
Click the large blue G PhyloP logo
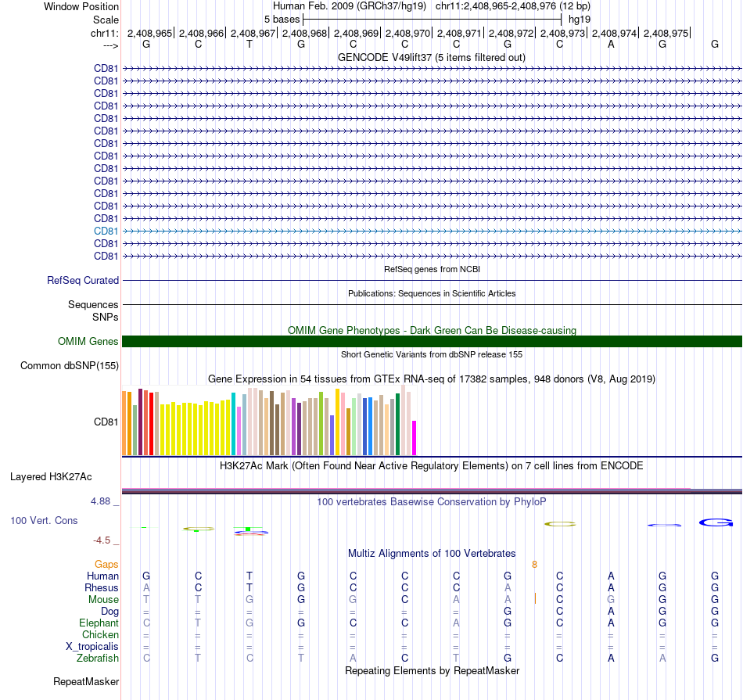click(x=716, y=522)
